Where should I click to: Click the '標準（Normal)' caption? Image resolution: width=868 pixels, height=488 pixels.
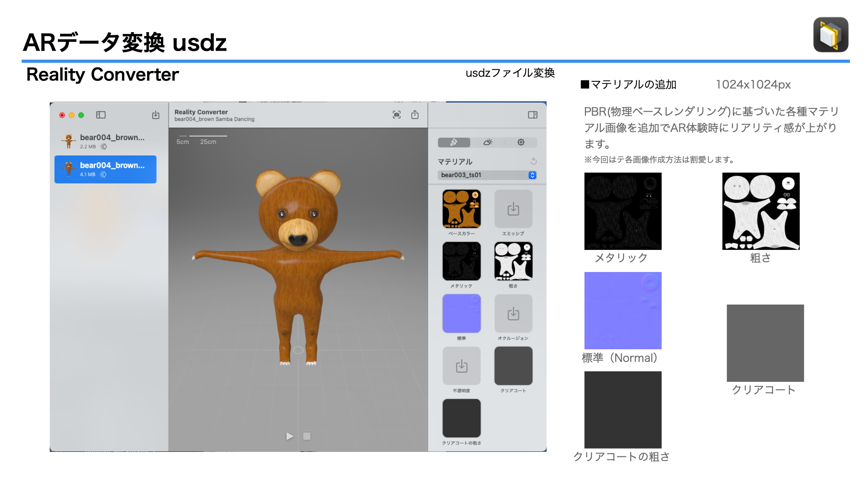point(619,358)
